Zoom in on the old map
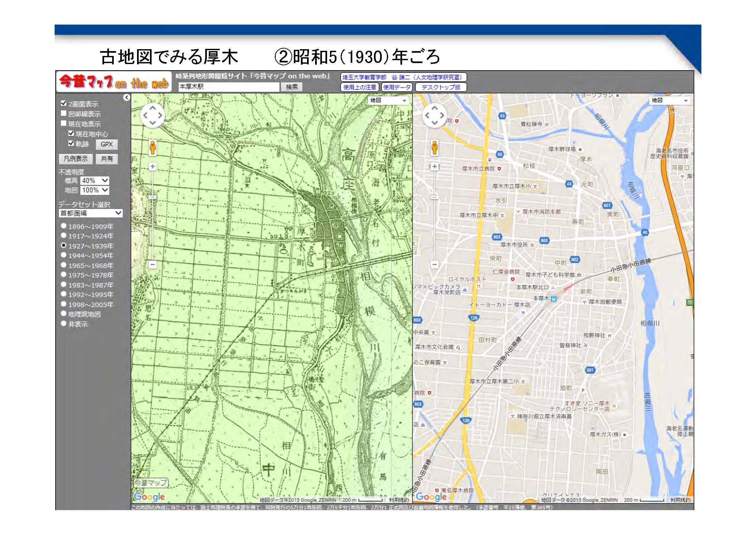 [153, 166]
